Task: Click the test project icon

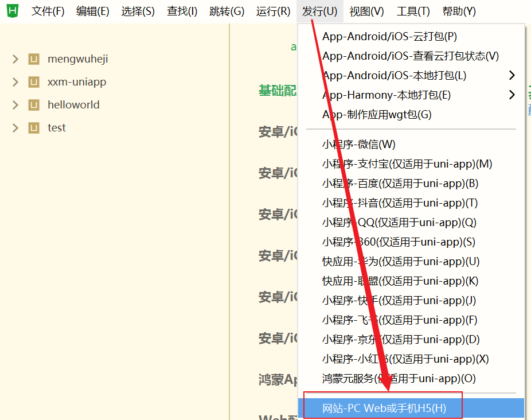Action: point(33,128)
